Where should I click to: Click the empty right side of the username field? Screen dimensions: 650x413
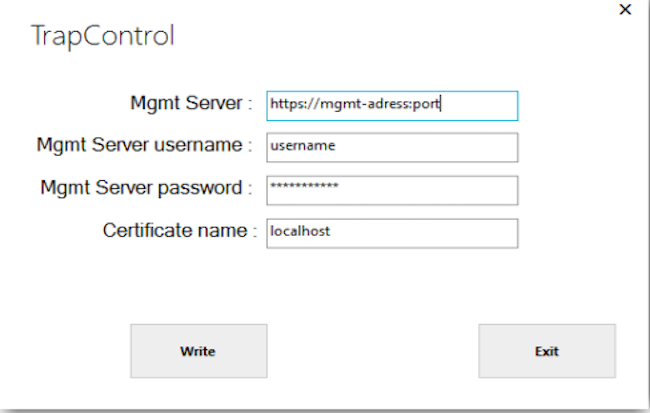[x=450, y=146]
